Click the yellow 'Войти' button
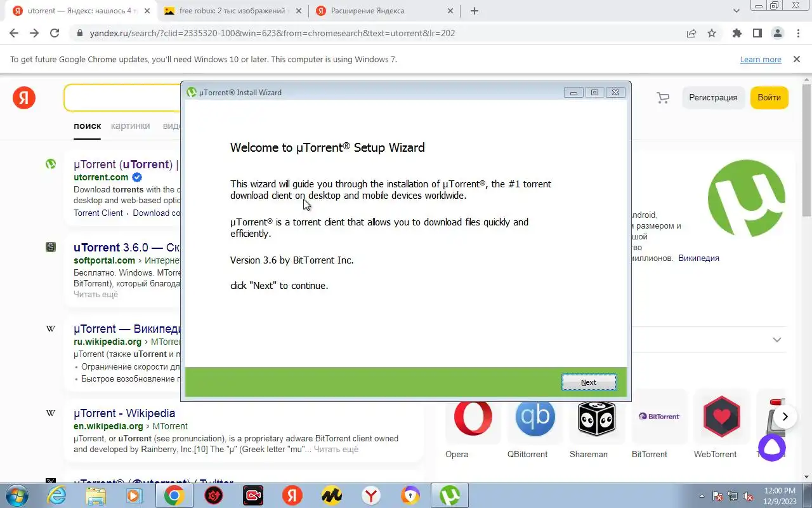Viewport: 812px width, 508px height. (x=769, y=98)
